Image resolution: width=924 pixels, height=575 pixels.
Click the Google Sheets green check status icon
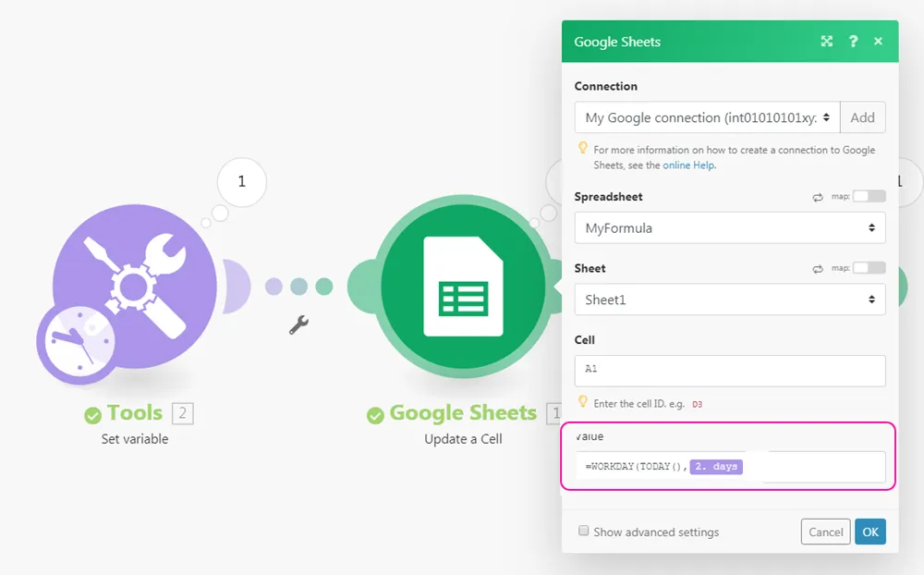click(x=375, y=416)
